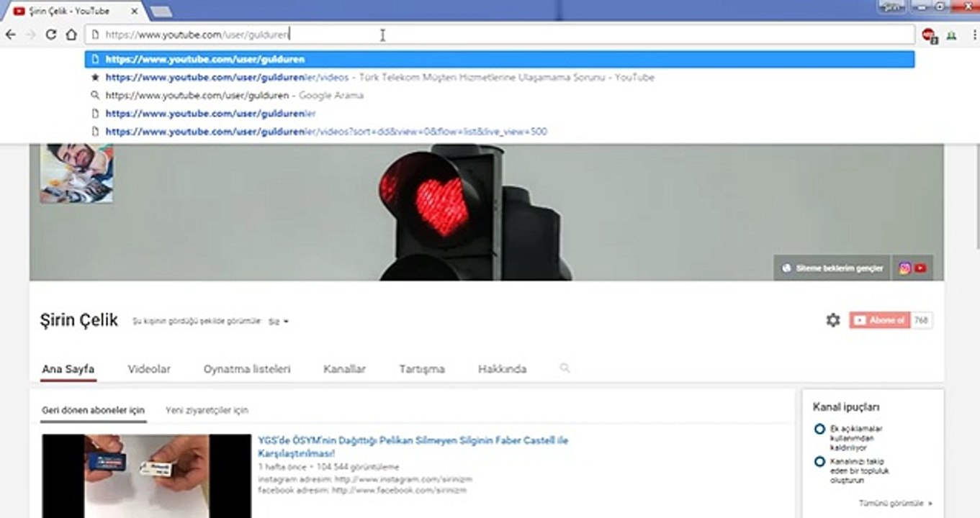
Task: Open the Oynatma listeleri tab
Action: 247,369
